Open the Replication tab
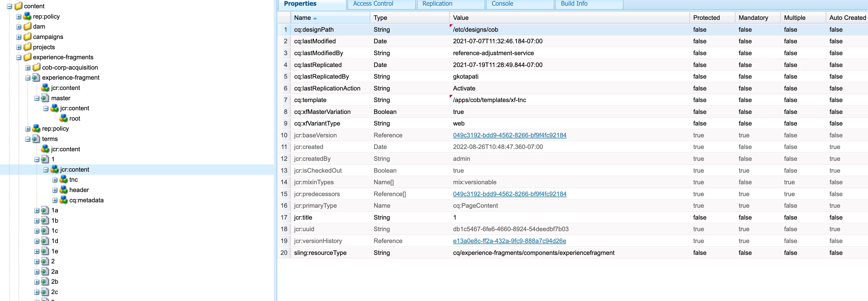868x301 pixels. coord(437,4)
